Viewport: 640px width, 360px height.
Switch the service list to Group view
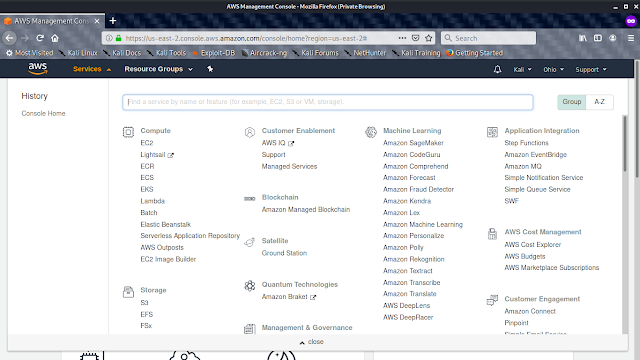tap(571, 102)
